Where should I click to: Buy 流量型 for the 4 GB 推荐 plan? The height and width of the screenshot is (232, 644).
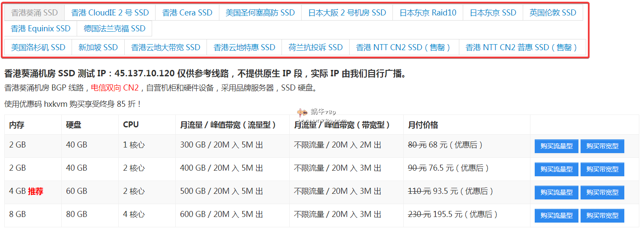556,193
